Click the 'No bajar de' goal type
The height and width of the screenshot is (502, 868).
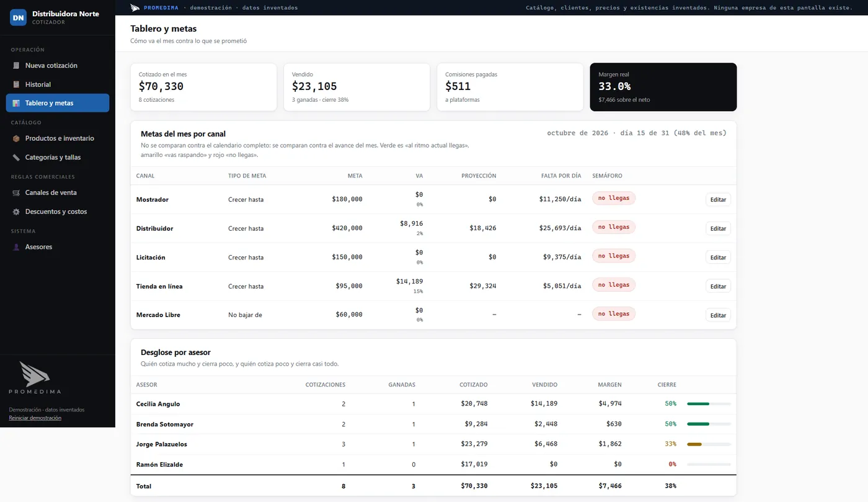pyautogui.click(x=245, y=315)
